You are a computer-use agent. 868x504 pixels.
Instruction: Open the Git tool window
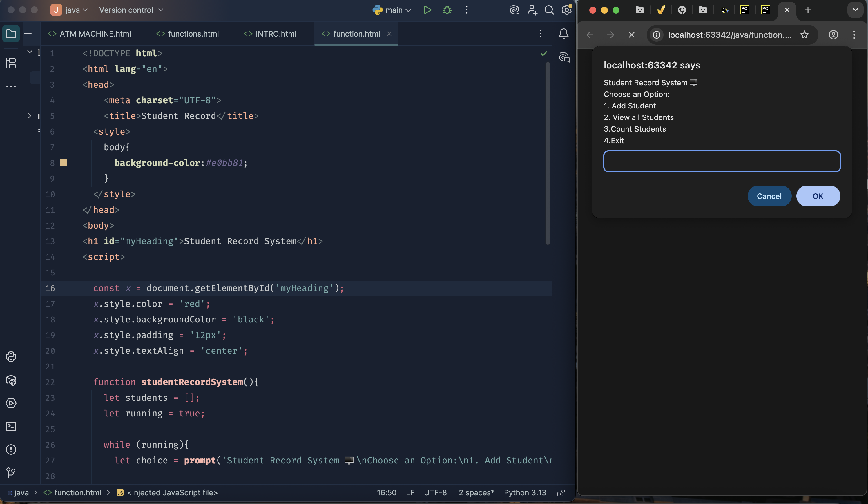(x=11, y=472)
